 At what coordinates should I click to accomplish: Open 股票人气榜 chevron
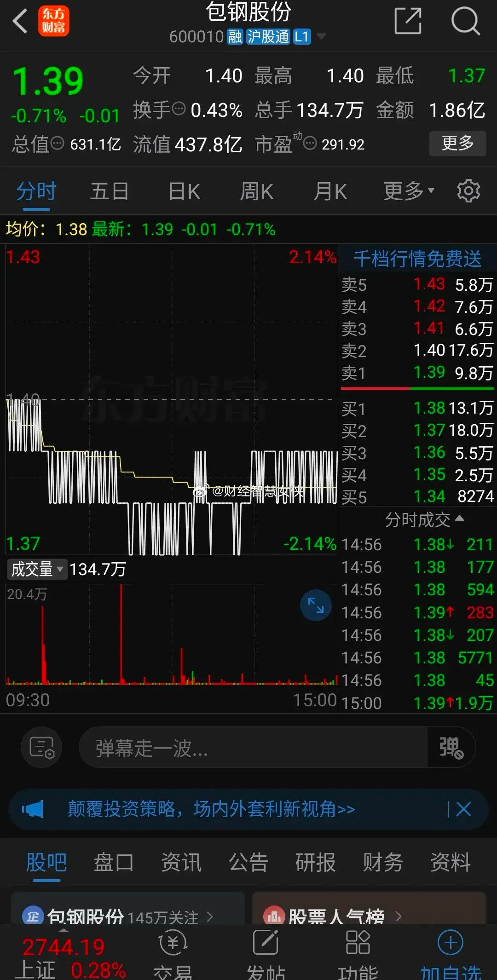(x=399, y=917)
